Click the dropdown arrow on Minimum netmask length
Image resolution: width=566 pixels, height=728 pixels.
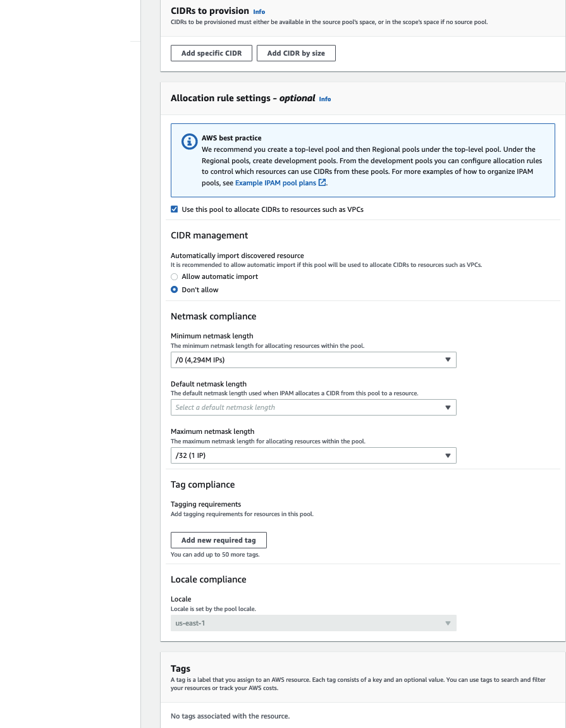coord(448,359)
